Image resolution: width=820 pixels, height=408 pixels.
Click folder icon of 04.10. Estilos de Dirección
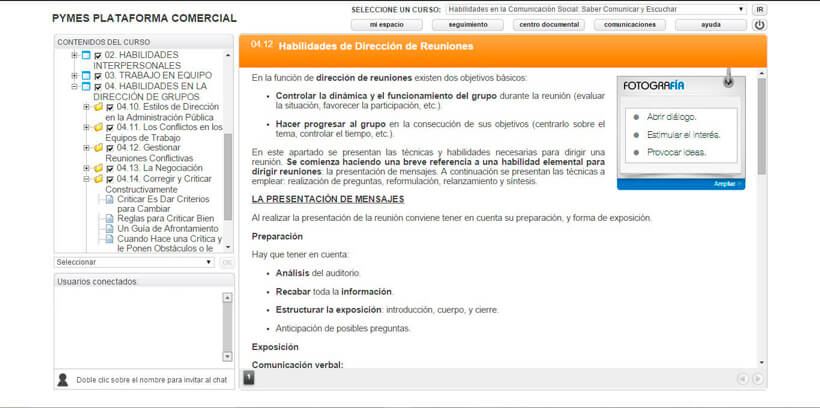(x=98, y=107)
